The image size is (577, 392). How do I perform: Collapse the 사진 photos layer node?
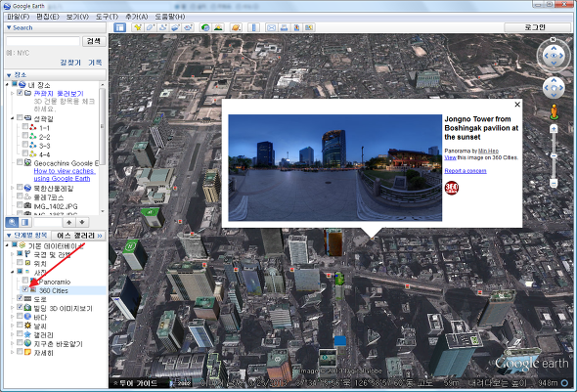point(13,273)
